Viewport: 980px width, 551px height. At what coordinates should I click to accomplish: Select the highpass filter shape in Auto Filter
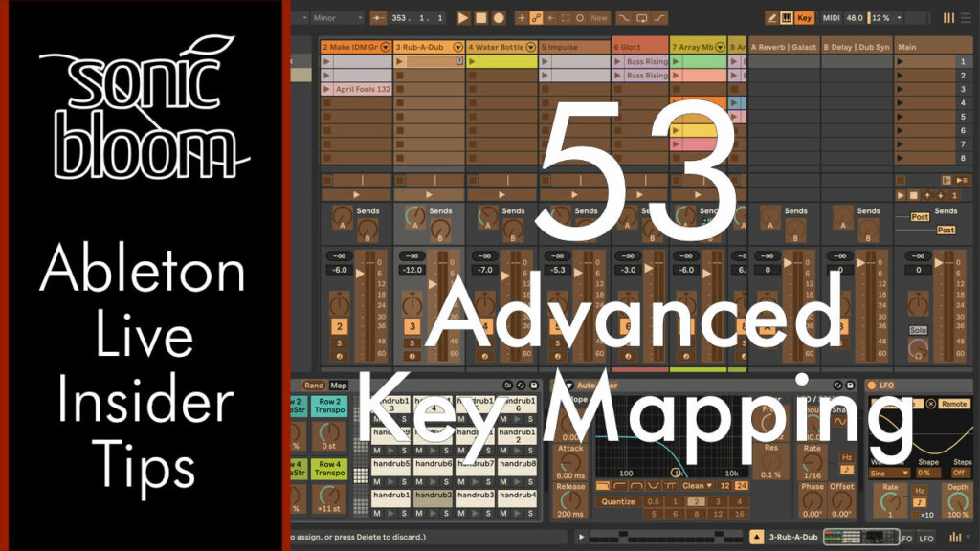pyautogui.click(x=620, y=486)
